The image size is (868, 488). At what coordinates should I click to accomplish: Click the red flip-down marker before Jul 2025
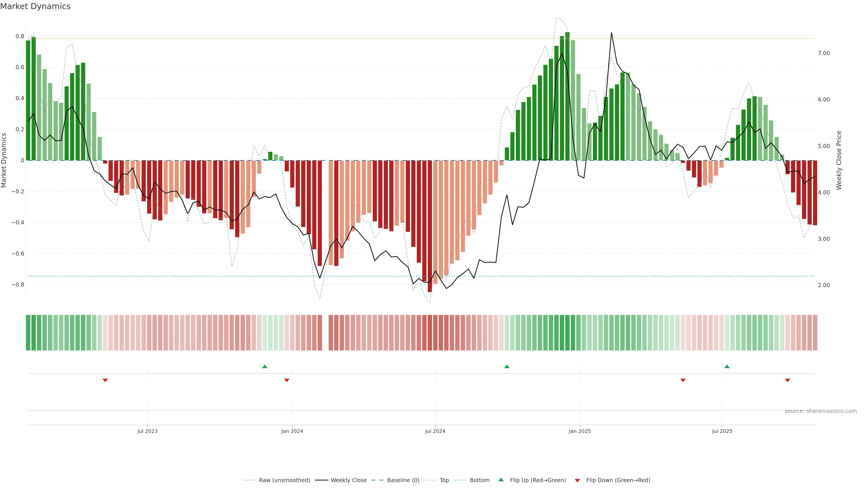(683, 380)
